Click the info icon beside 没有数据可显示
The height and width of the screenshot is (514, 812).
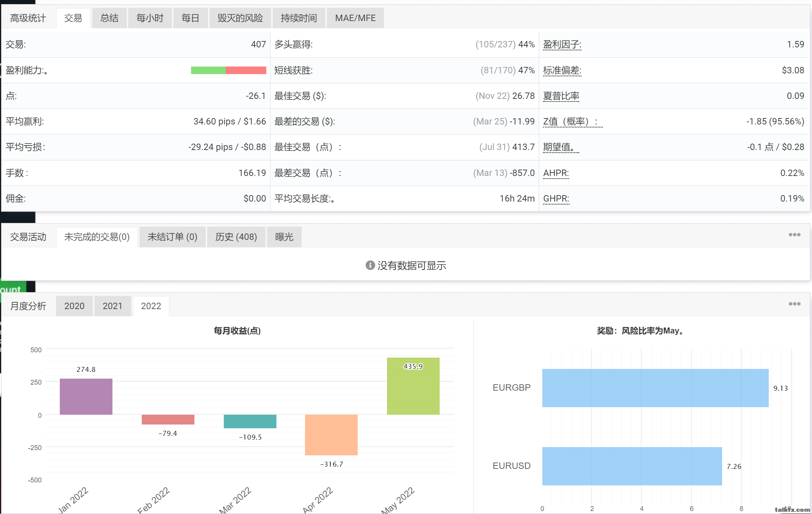[370, 265]
